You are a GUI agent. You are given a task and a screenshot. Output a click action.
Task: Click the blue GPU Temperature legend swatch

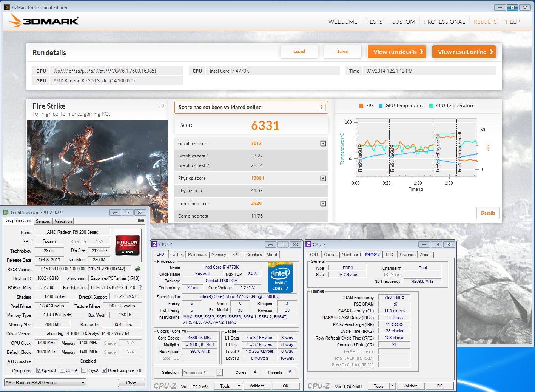tap(381, 106)
